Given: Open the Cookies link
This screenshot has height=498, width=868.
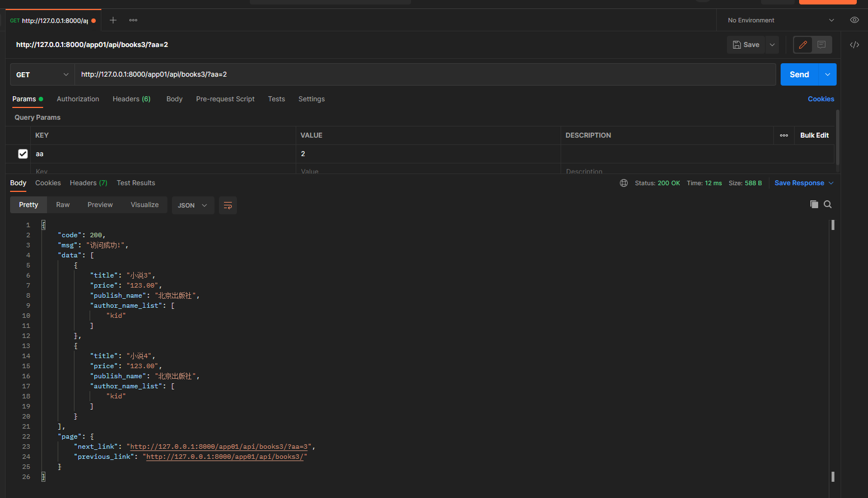Looking at the screenshot, I should click(821, 99).
